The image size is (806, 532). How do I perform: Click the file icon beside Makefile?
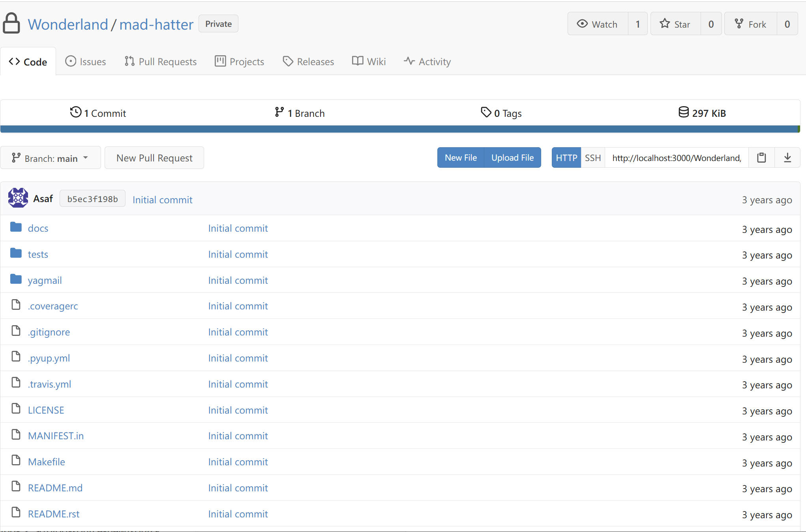click(16, 461)
